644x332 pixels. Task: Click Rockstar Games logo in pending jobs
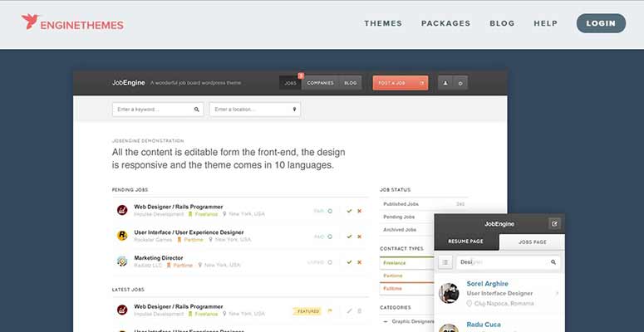(122, 236)
